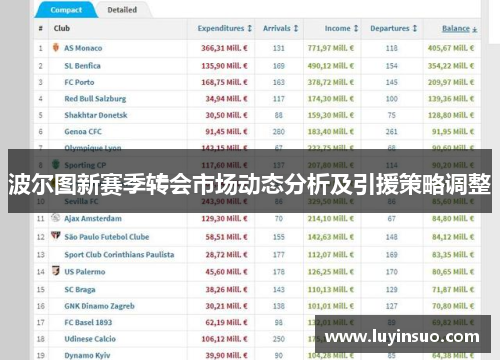The width and height of the screenshot is (500, 362).
Task: Click Sevilla FC expenditure 243,90 Mill. €
Action: [224, 201]
